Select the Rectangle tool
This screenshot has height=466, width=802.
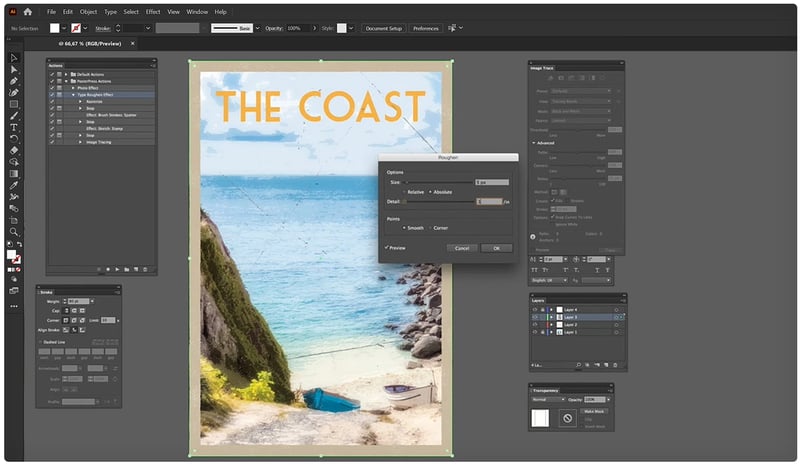coord(14,104)
